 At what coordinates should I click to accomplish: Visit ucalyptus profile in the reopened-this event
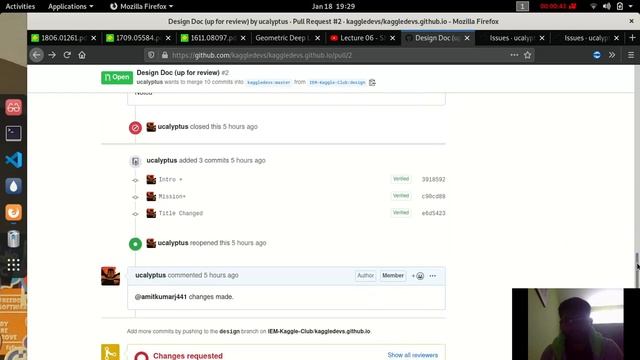pyautogui.click(x=173, y=243)
